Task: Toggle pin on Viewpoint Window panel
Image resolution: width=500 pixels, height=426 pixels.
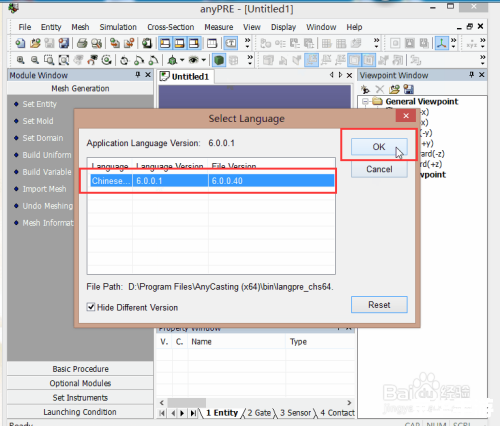Action: (471, 75)
